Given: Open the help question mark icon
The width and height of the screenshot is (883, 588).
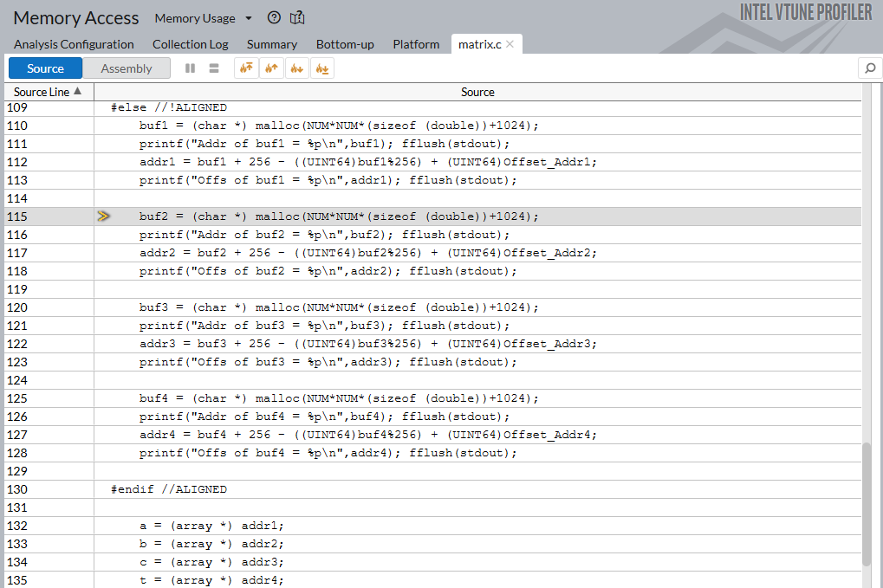Looking at the screenshot, I should (x=275, y=17).
